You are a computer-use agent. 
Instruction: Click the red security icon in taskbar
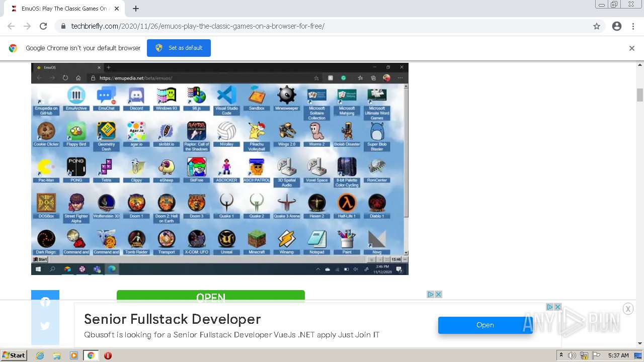108,355
